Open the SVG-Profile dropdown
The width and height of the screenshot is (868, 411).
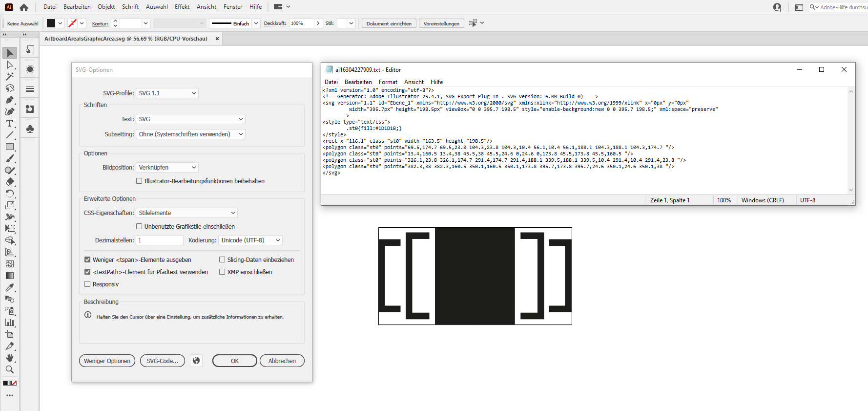[x=167, y=93]
